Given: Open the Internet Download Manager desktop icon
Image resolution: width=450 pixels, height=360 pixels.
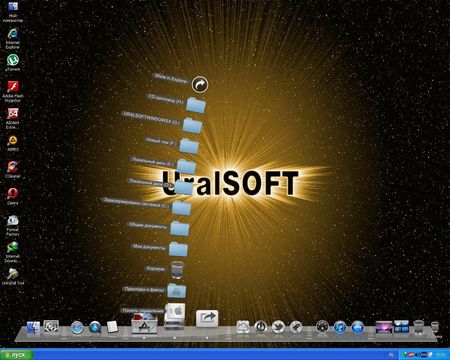Looking at the screenshot, I should click(x=13, y=252).
